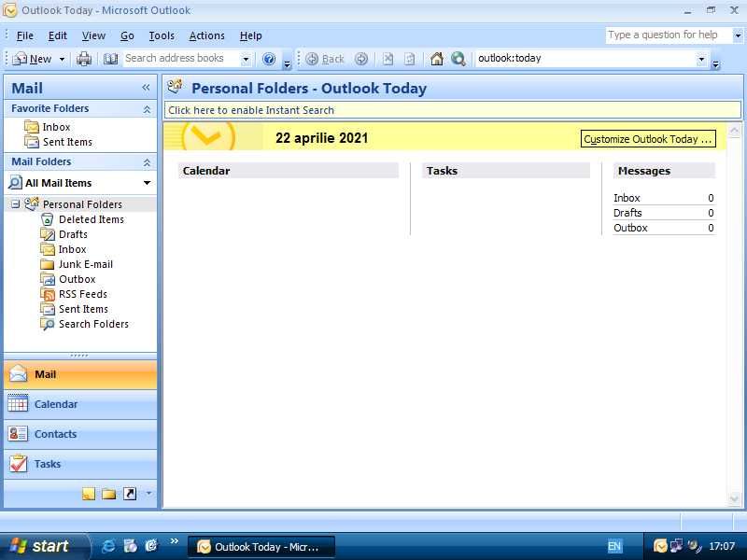Click the New mail item button
Image resolution: width=747 pixels, height=560 pixels.
tap(33, 59)
